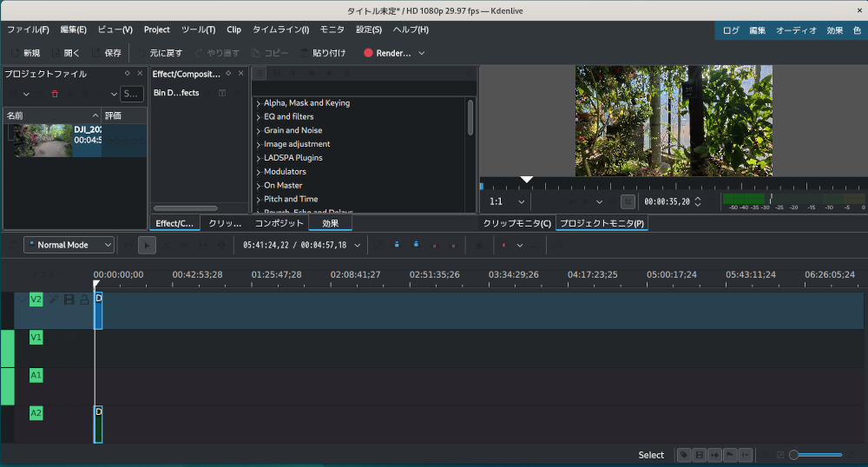Toggle video thumbnails in status bar
The height and width of the screenshot is (467, 868).
click(x=699, y=455)
